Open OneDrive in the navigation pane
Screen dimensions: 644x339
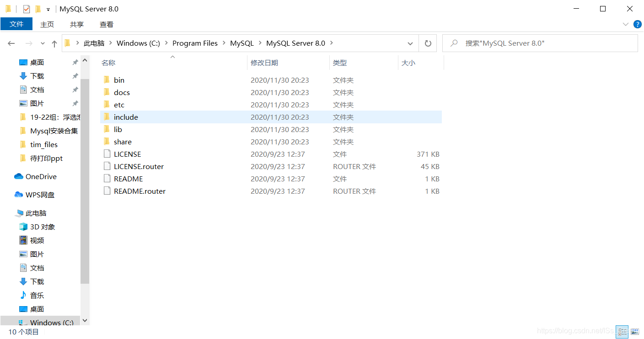[x=36, y=176]
